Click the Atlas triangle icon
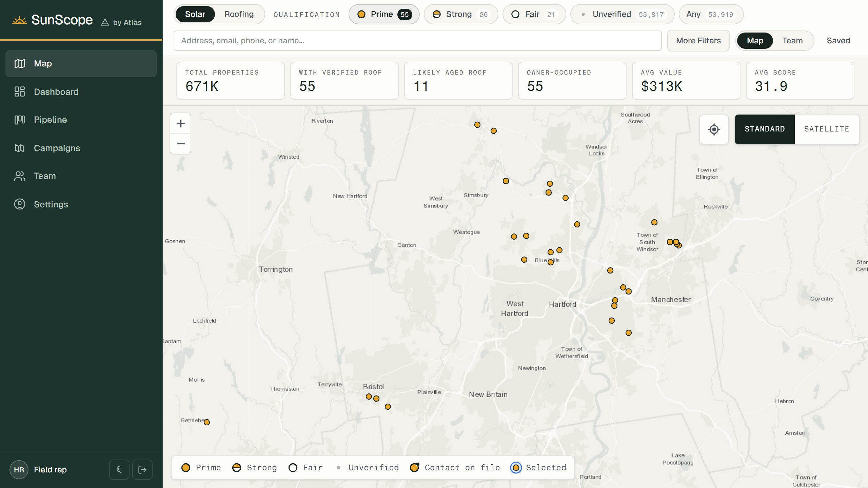This screenshot has height=488, width=868. pos(105,22)
